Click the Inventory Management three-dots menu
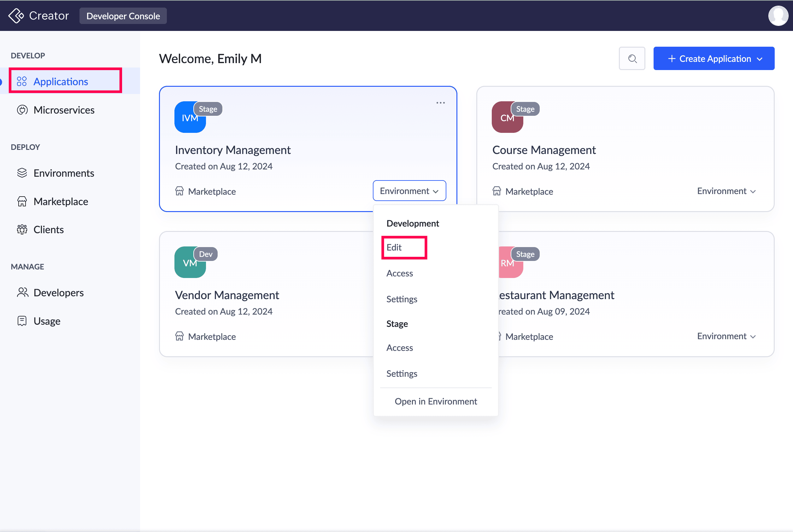The height and width of the screenshot is (532, 793). (x=440, y=103)
